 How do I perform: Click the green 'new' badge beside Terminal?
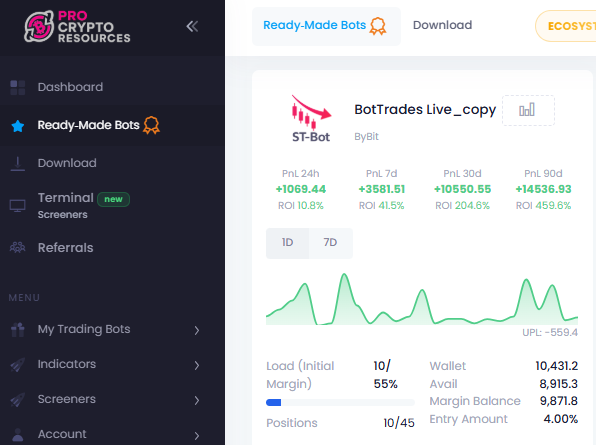pos(114,199)
